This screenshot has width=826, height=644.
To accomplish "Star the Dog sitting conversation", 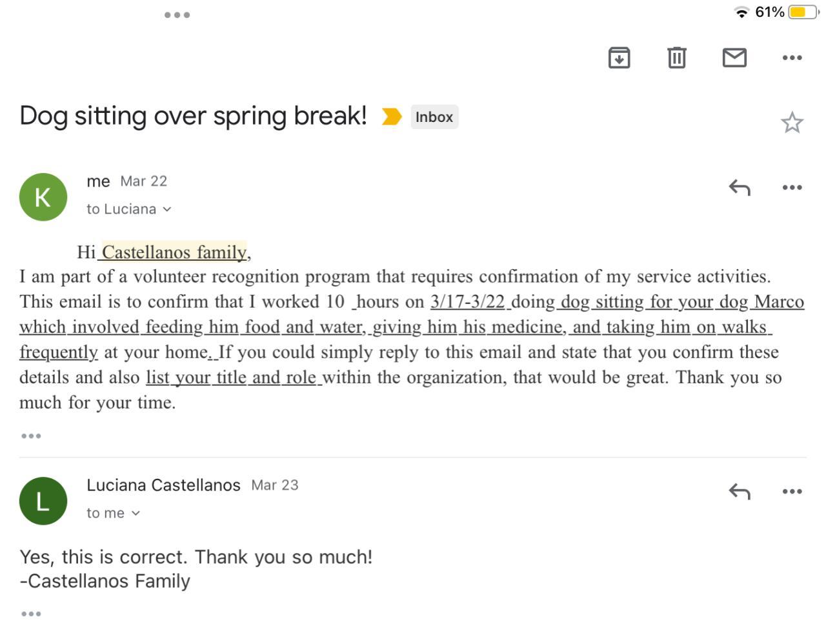I will coord(792,123).
